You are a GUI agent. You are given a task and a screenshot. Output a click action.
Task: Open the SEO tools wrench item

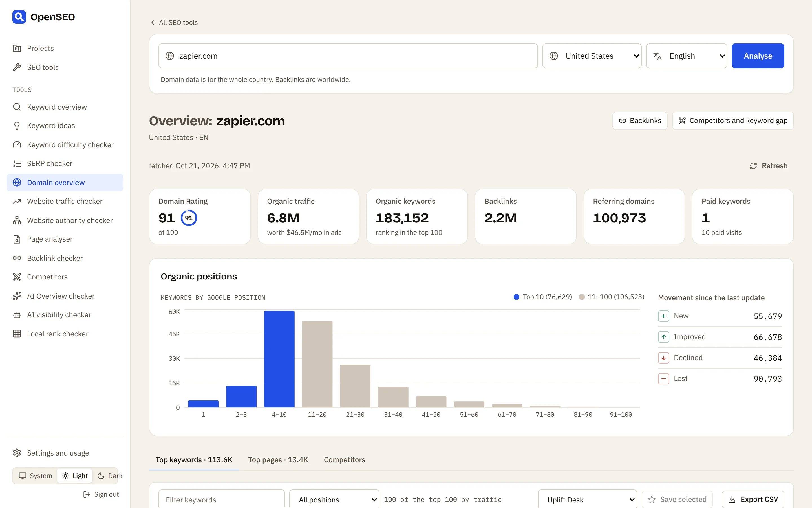coord(65,67)
